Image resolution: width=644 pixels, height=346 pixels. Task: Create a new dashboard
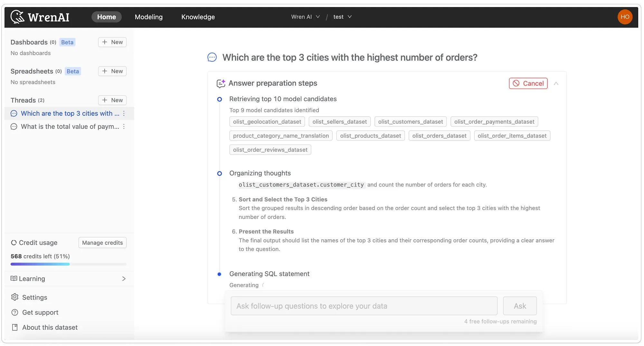[112, 42]
